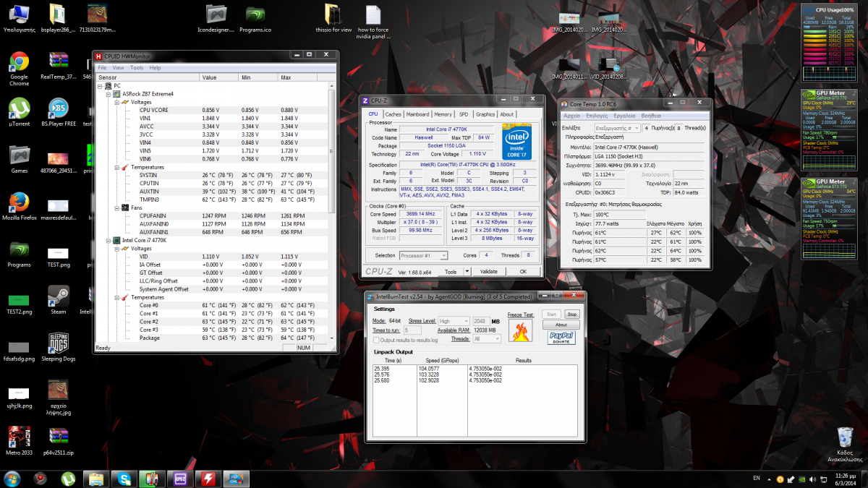The width and height of the screenshot is (868, 488).
Task: Collapse the ASRock Z87 Extreme4 node
Action: pos(109,94)
